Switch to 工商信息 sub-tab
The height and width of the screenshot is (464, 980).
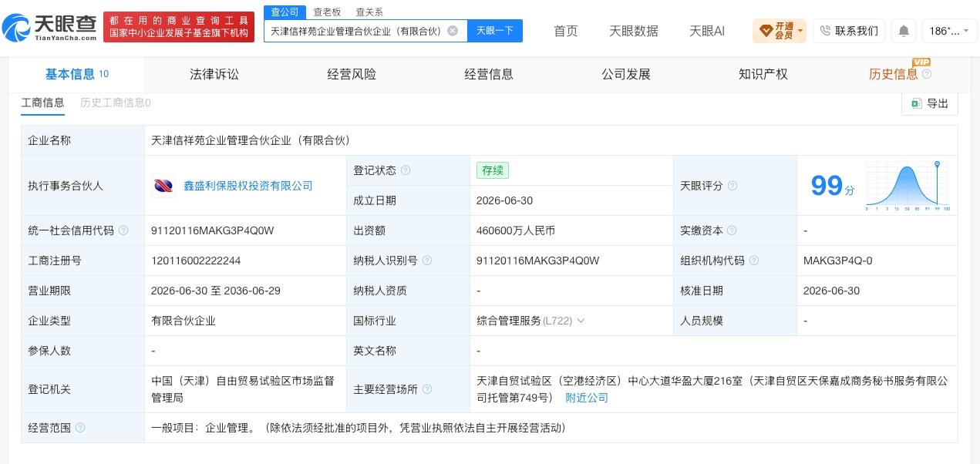point(42,103)
